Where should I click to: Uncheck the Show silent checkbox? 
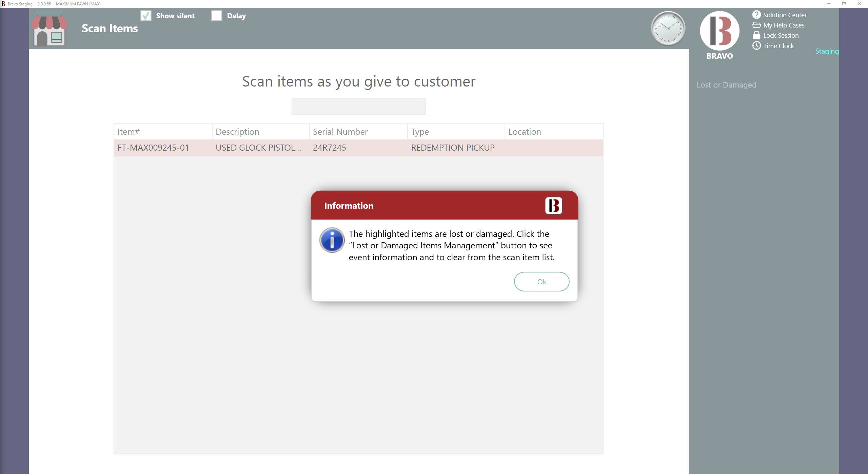pos(146,16)
